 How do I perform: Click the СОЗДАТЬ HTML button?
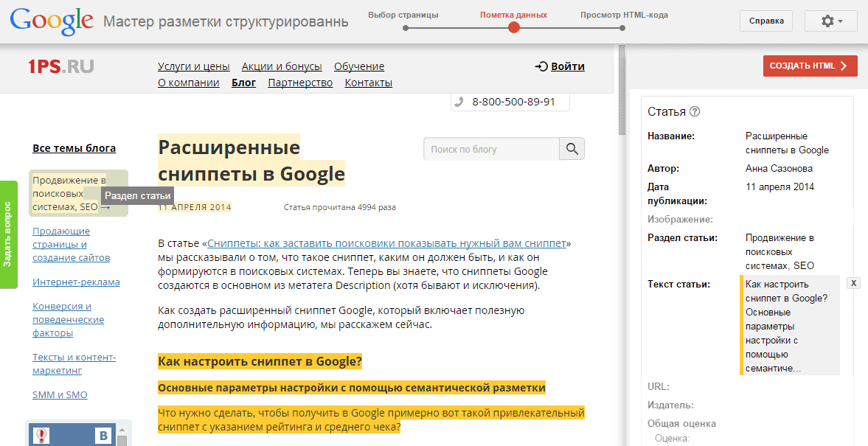tap(810, 66)
